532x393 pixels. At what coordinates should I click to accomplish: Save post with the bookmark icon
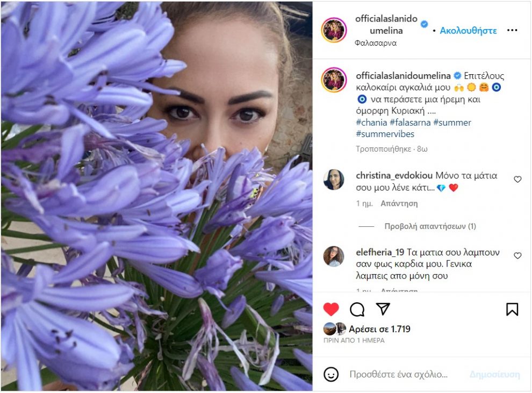click(x=512, y=309)
